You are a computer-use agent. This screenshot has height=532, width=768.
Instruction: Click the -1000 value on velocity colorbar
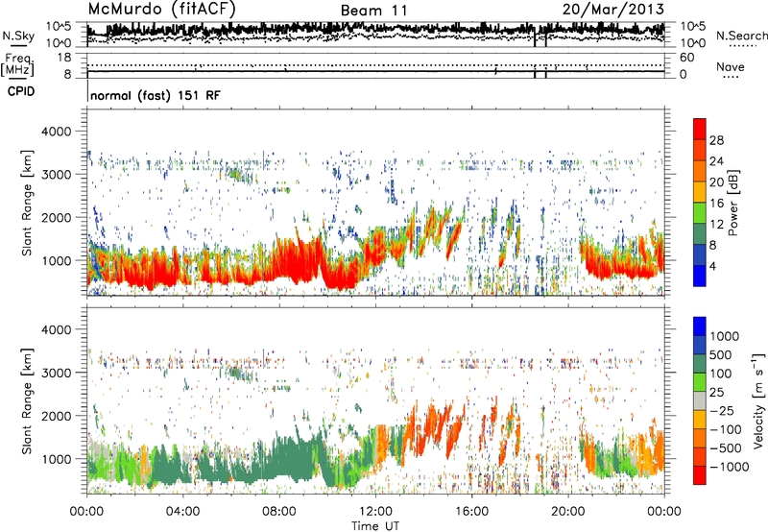point(729,467)
